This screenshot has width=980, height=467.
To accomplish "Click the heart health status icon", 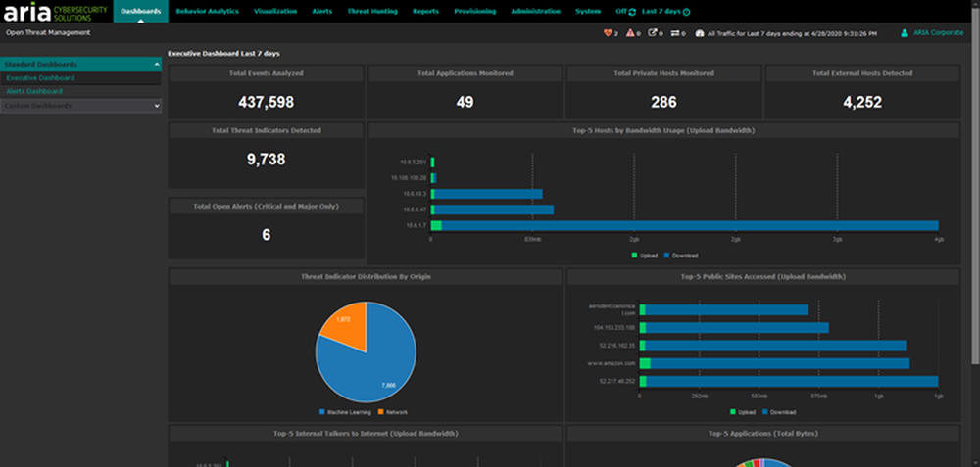I will 607,33.
